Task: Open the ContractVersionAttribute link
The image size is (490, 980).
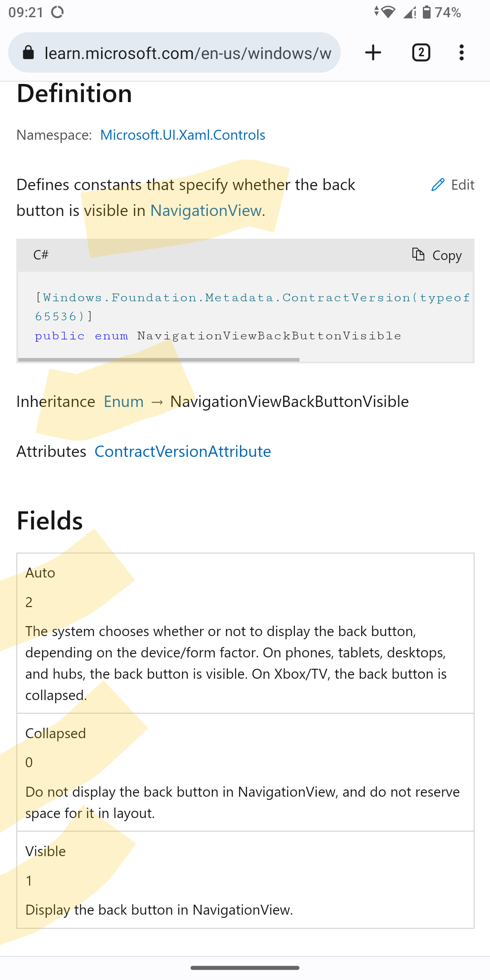Action: pyautogui.click(x=183, y=451)
